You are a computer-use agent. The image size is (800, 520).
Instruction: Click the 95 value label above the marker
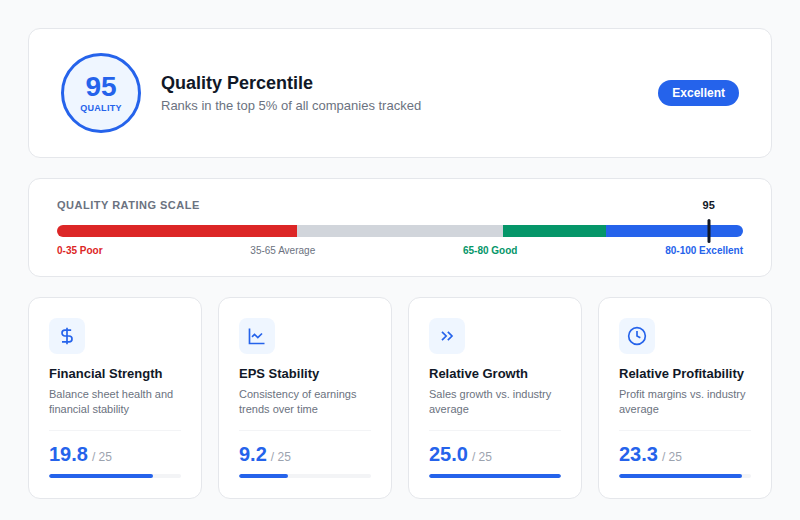tap(709, 205)
